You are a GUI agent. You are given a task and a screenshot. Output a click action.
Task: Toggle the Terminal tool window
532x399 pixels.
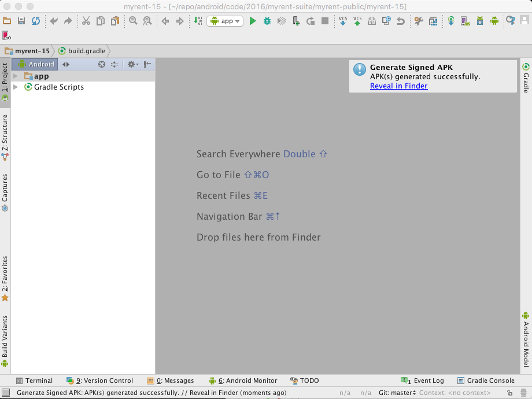pyautogui.click(x=35, y=380)
